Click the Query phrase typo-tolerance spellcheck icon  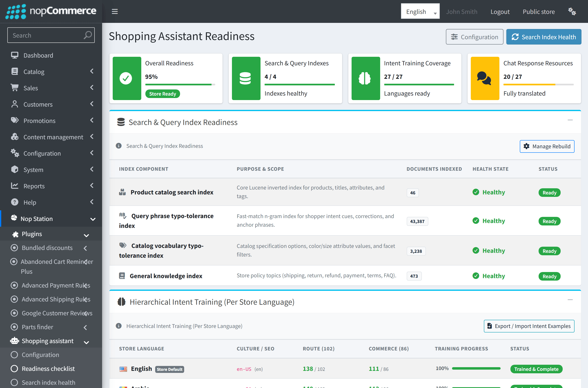pyautogui.click(x=123, y=215)
